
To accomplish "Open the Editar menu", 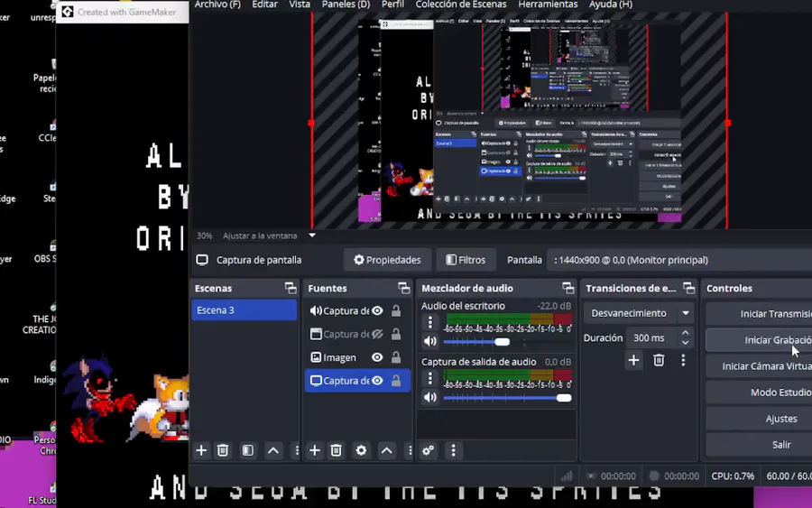I will pyautogui.click(x=264, y=5).
